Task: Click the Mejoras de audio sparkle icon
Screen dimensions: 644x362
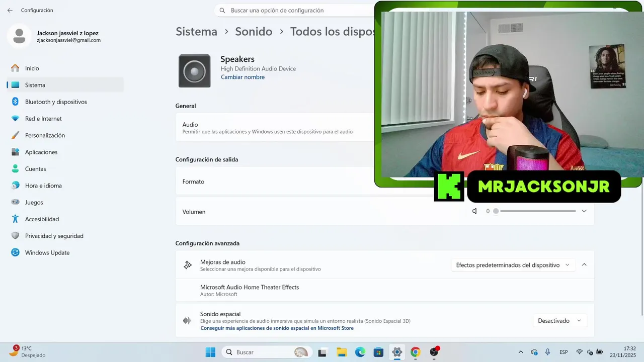Action: point(188,265)
